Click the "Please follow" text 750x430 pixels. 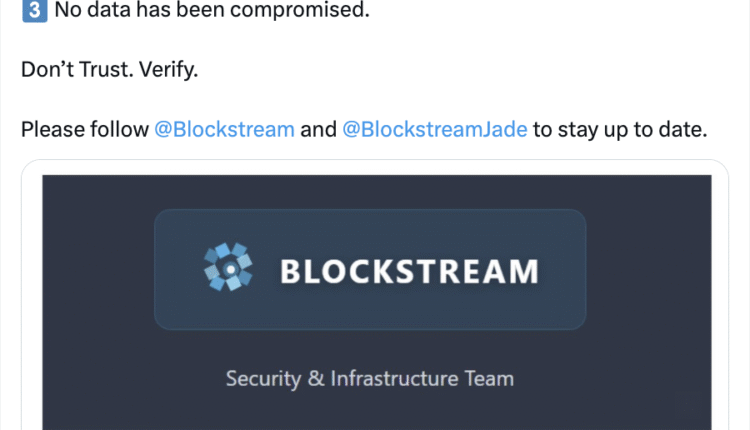tap(84, 129)
